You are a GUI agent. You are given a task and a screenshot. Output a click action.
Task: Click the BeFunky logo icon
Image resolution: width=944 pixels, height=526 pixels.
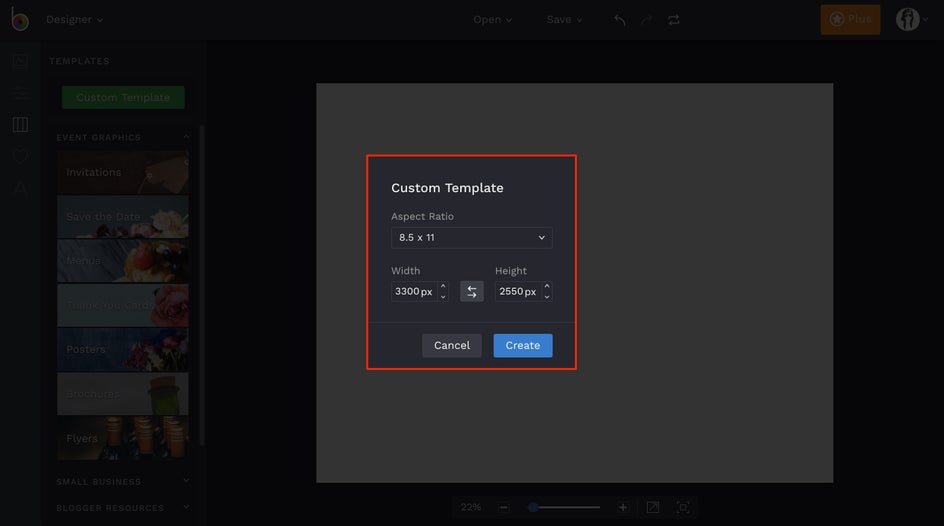(x=19, y=19)
